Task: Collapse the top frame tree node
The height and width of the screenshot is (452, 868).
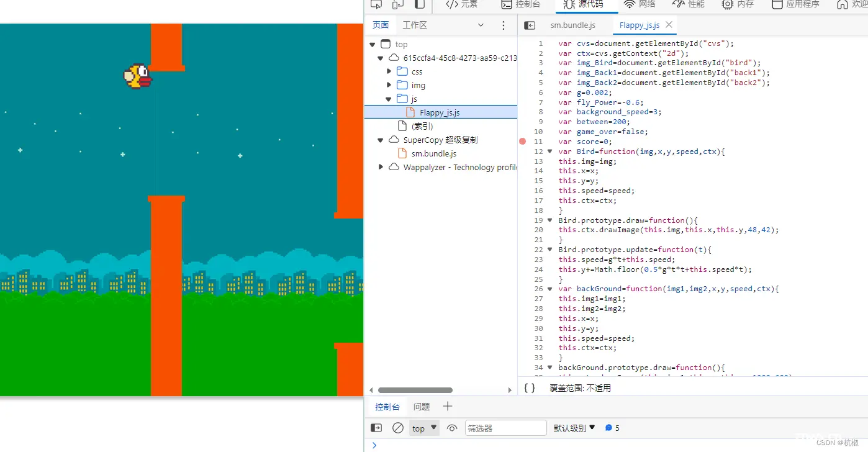Action: point(373,44)
